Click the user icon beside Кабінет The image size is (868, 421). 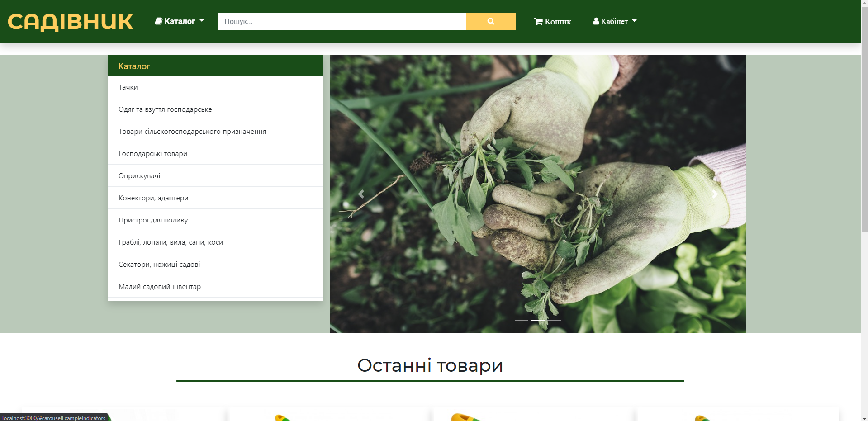596,20
